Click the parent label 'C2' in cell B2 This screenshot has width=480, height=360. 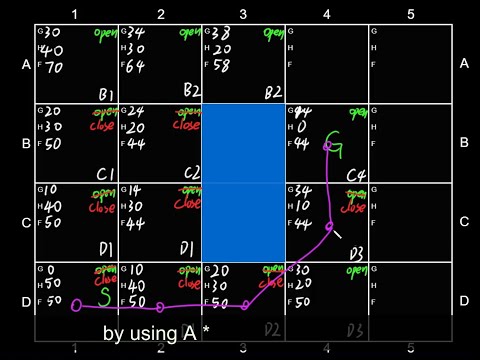pos(192,173)
